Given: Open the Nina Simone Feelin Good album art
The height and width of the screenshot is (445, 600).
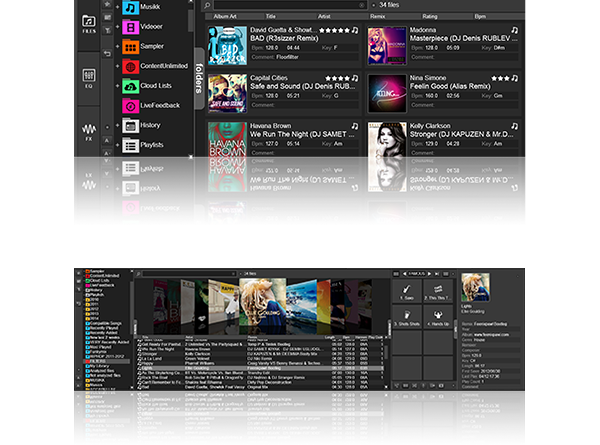Looking at the screenshot, I should click(x=387, y=94).
